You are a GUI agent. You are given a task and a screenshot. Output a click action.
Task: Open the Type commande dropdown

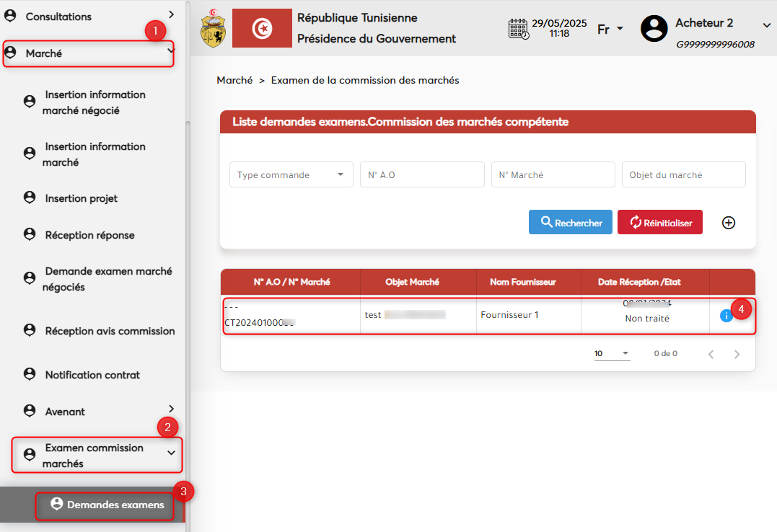coord(291,174)
